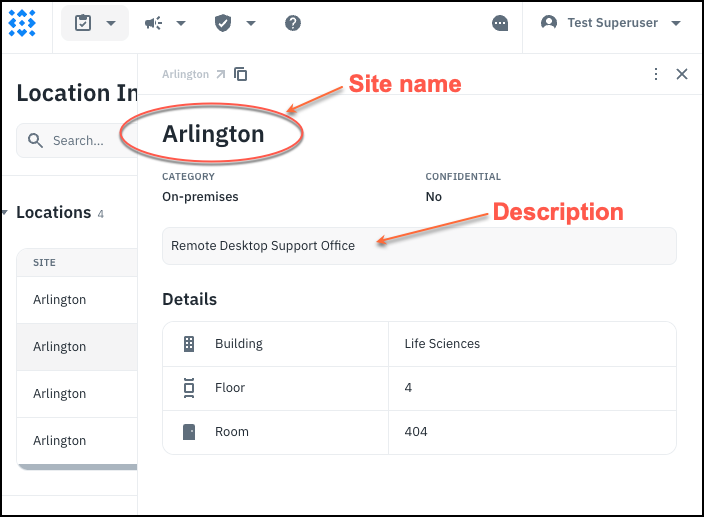This screenshot has width=704, height=517.
Task: Open the Test Superuser account menu
Action: 611,23
